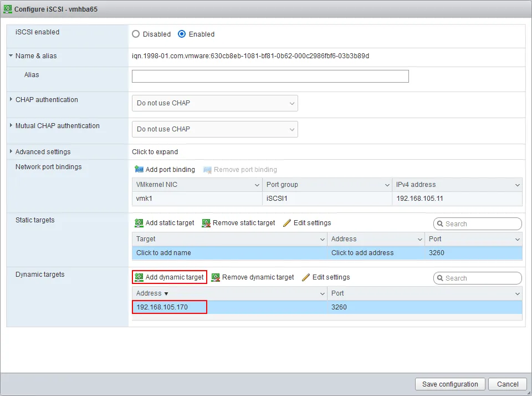
Task: Click the Alias input field
Action: [x=270, y=76]
